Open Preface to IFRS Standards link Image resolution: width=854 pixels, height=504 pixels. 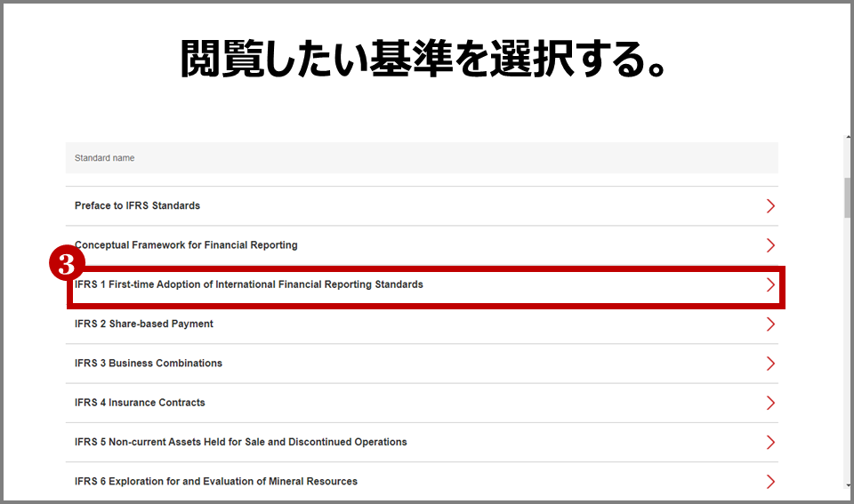tap(137, 205)
